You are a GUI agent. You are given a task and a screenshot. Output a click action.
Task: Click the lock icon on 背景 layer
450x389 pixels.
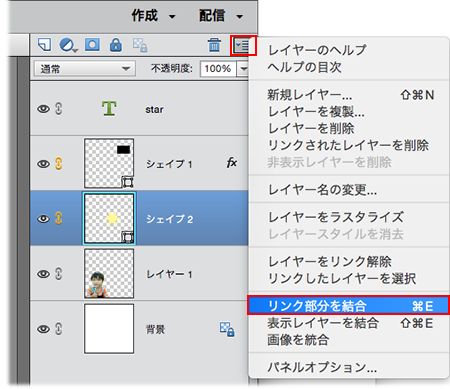[227, 329]
